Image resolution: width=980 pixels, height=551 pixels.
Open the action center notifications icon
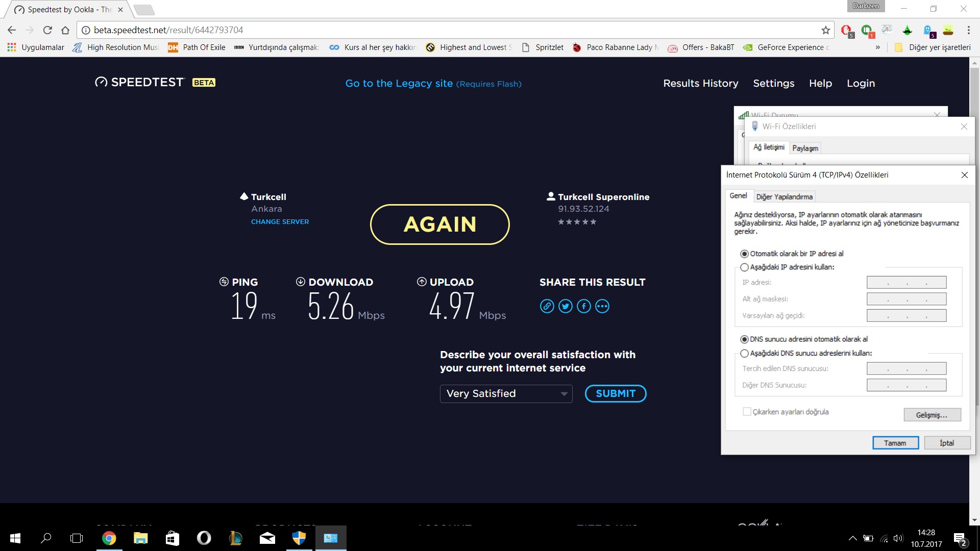960,539
